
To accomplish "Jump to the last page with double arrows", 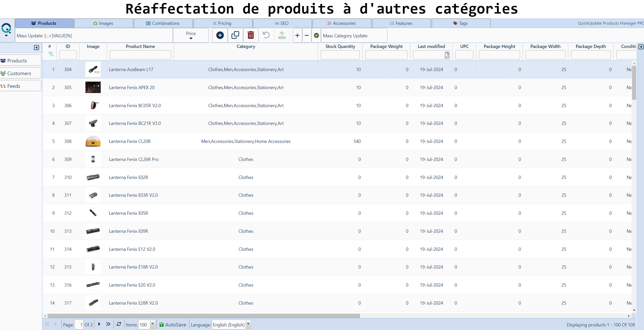I will tap(108, 324).
